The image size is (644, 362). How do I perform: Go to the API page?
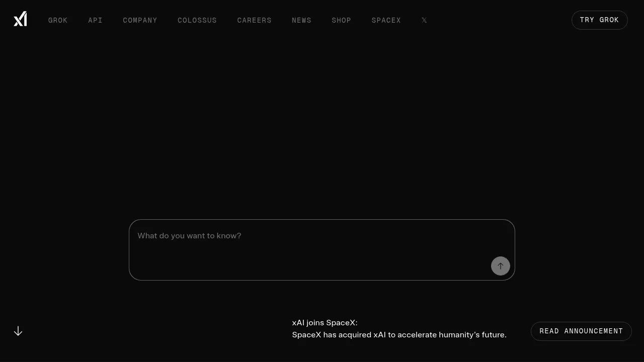pos(95,20)
